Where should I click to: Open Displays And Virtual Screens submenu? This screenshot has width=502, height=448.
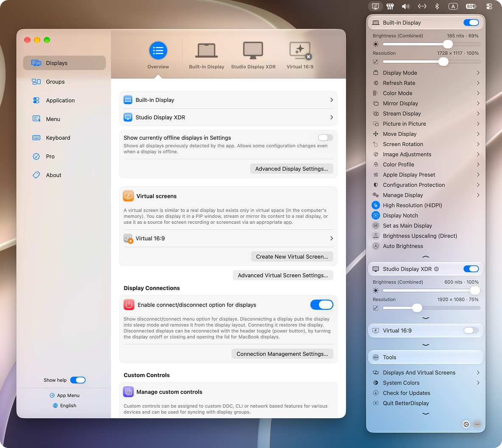click(x=426, y=373)
